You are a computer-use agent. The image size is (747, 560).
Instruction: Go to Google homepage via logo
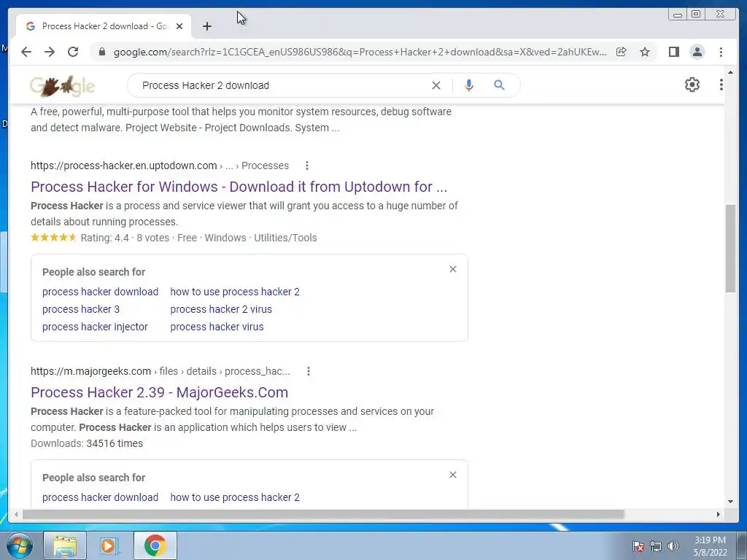tap(63, 86)
